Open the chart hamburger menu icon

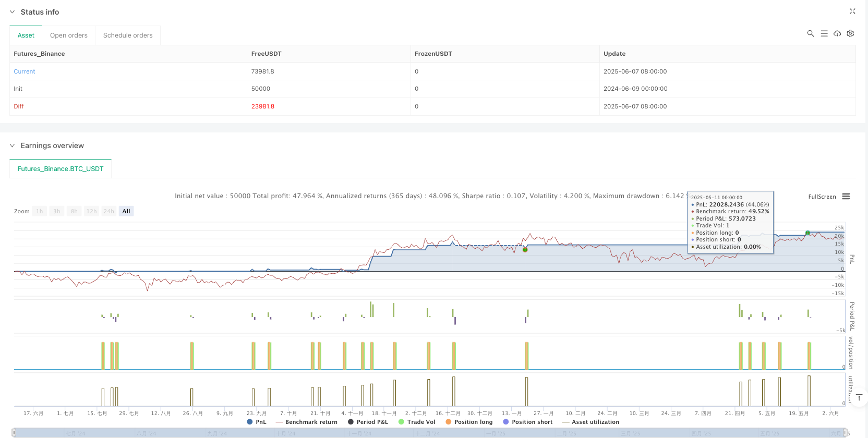pyautogui.click(x=846, y=197)
